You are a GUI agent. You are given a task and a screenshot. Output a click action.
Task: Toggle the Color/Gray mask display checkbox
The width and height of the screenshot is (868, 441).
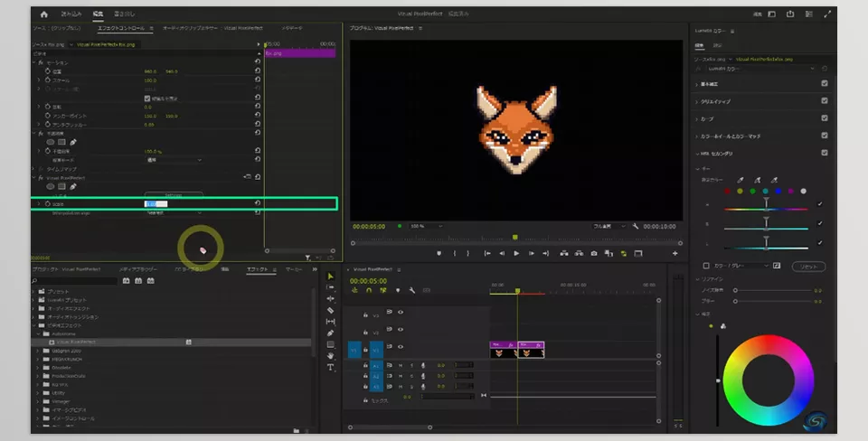click(x=706, y=266)
